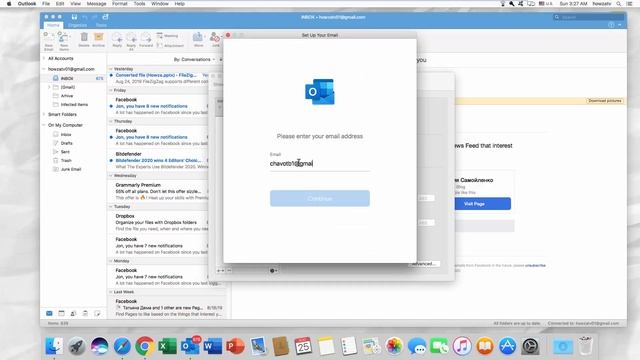Open PowerPoint from the Dock

pyautogui.click(x=235, y=346)
